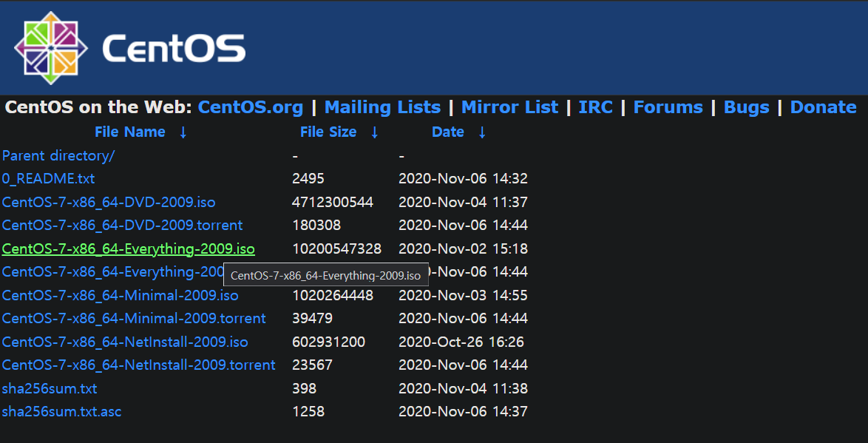
Task: Download CentOS-7-x86_64-Minimal-2009.iso
Action: coord(120,295)
